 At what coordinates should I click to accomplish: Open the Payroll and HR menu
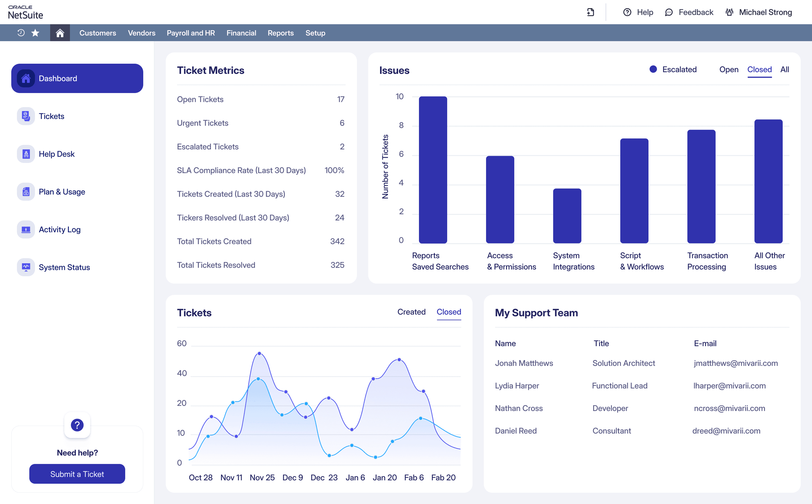191,33
